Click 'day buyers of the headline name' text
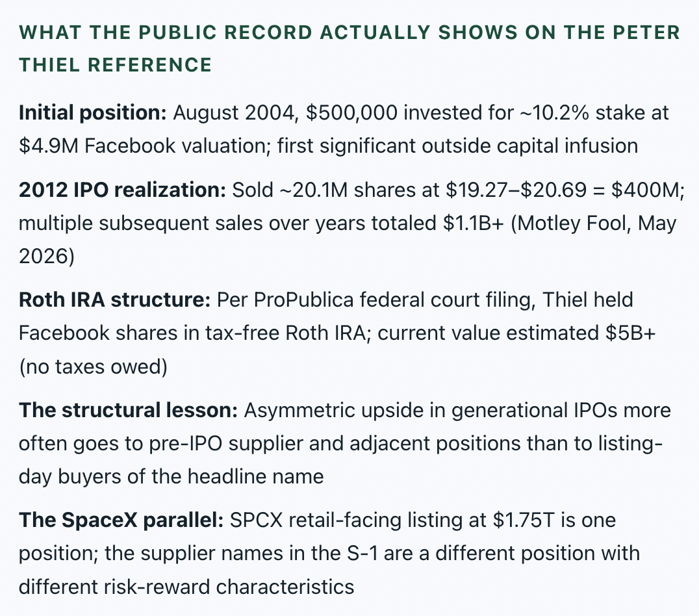Image resolution: width=699 pixels, height=616 pixels. tap(172, 476)
